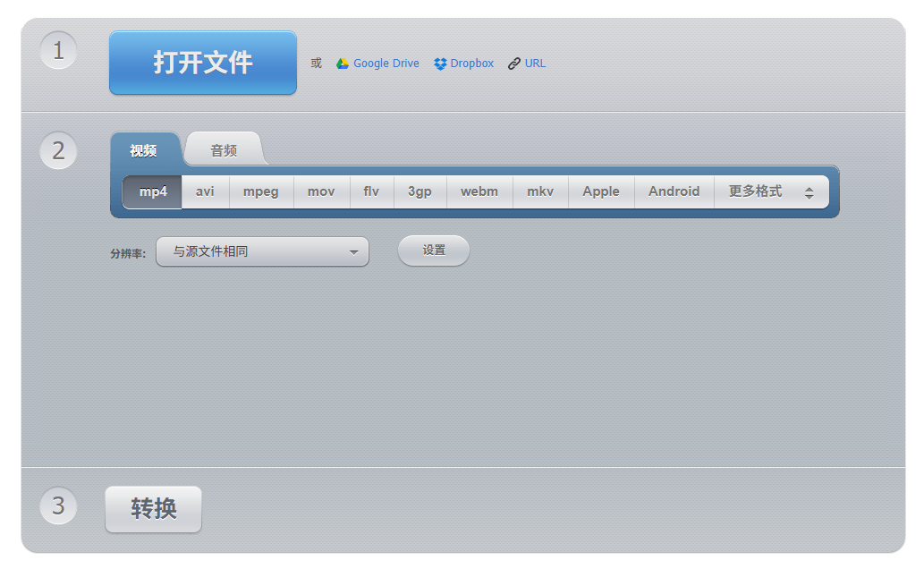Viewport: 924px width, 569px height.
Task: Select the mp4 output format
Action: pos(151,191)
